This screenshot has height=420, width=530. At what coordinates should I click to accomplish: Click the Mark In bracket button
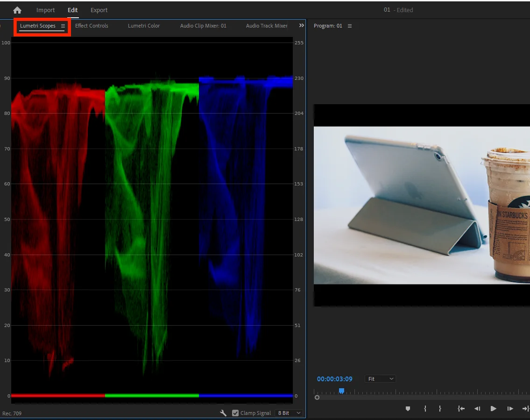tap(425, 408)
